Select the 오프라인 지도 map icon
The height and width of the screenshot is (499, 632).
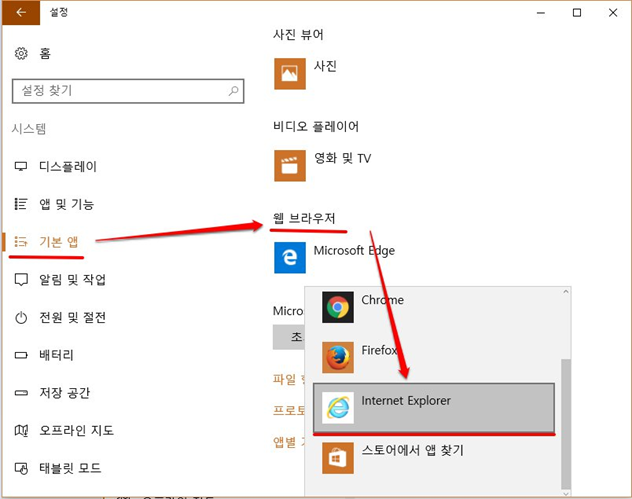coord(21,430)
